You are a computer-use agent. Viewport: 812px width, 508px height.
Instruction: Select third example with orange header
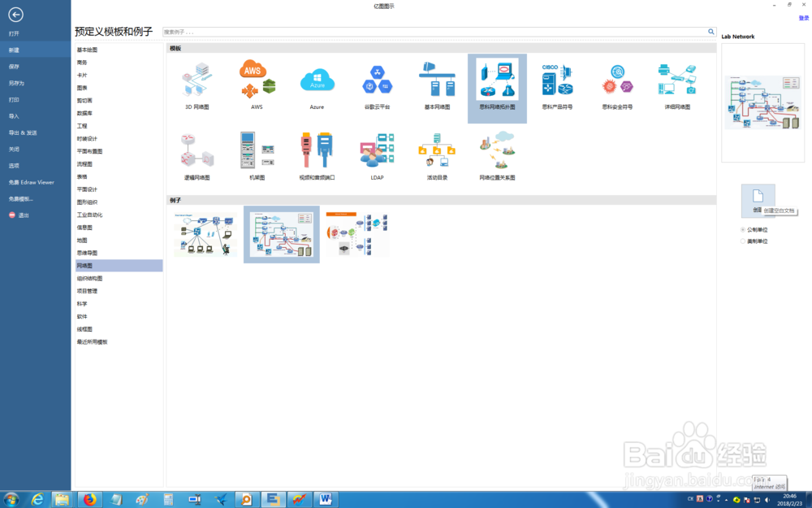tap(357, 234)
